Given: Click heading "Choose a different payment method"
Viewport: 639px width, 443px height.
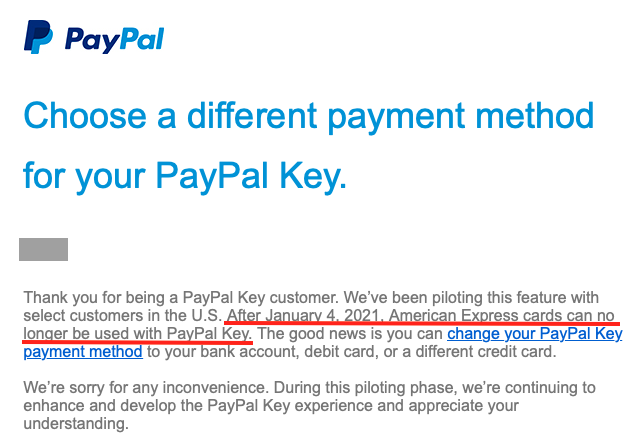Looking at the screenshot, I should (x=308, y=116).
